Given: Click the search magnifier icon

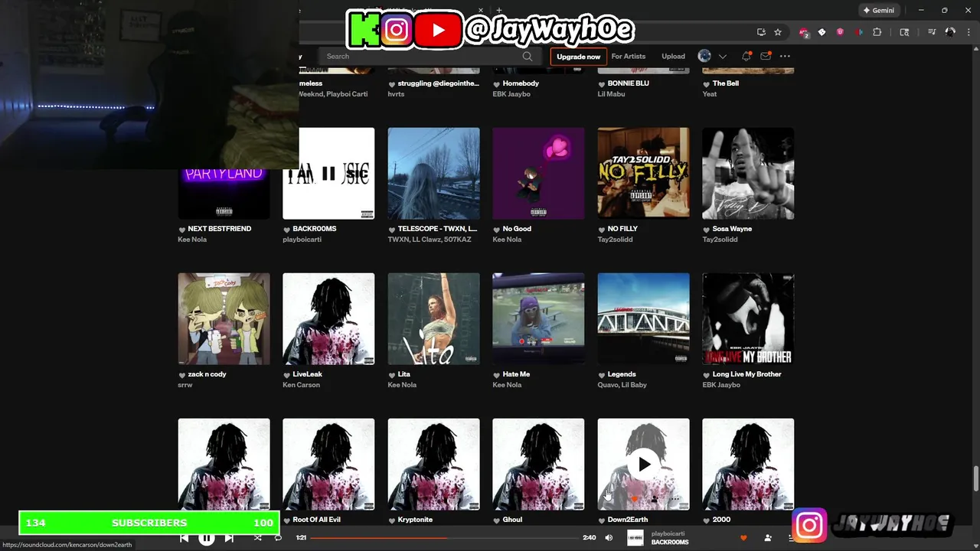Looking at the screenshot, I should (528, 57).
